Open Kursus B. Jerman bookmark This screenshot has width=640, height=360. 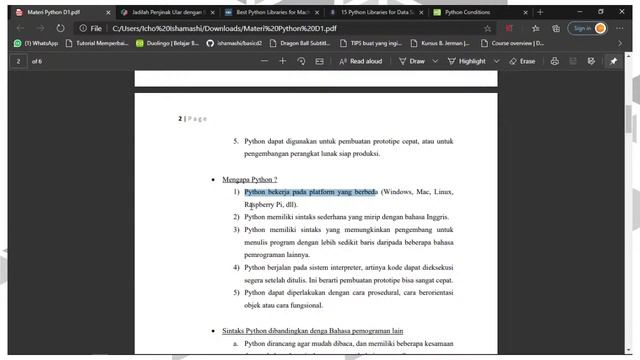point(440,43)
